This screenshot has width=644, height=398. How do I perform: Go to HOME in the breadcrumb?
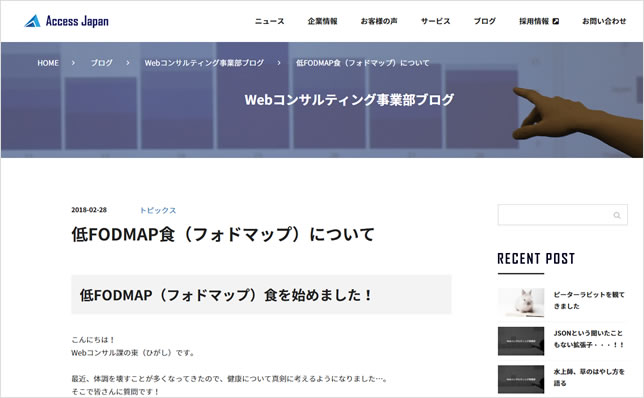(x=48, y=63)
